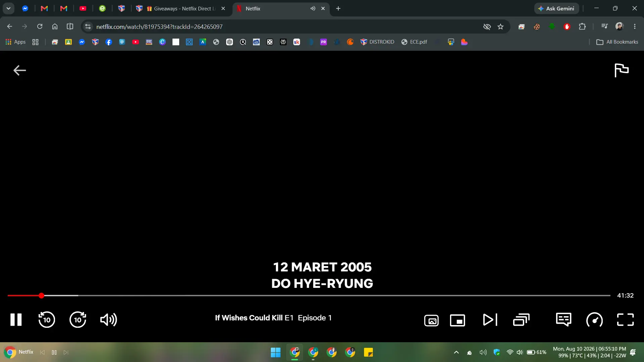The height and width of the screenshot is (362, 644).
Task: Click the red scrubber handle on the progress bar
Action: click(x=41, y=296)
